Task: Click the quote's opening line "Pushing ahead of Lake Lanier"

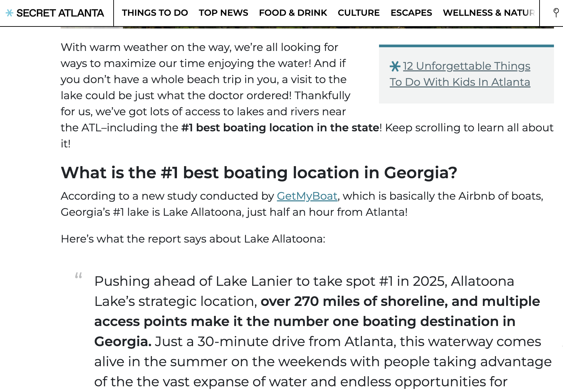Action: 235,281
